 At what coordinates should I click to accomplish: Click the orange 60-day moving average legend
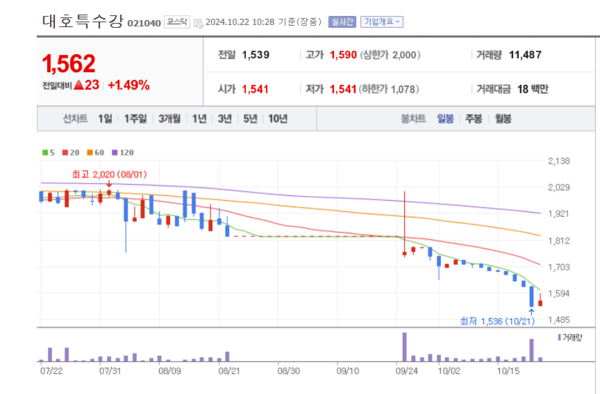tap(96, 153)
